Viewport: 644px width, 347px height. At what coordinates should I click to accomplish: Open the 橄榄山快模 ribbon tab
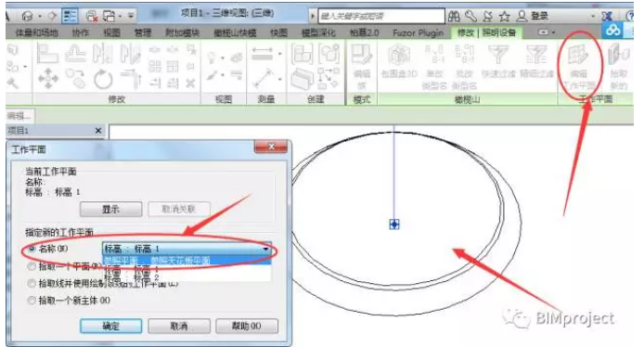pyautogui.click(x=235, y=32)
